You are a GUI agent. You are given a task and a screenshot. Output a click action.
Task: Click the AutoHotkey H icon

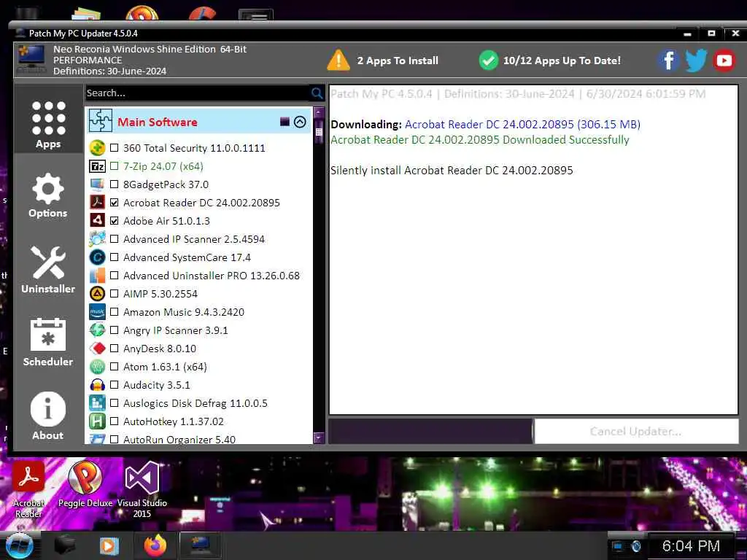(x=97, y=421)
